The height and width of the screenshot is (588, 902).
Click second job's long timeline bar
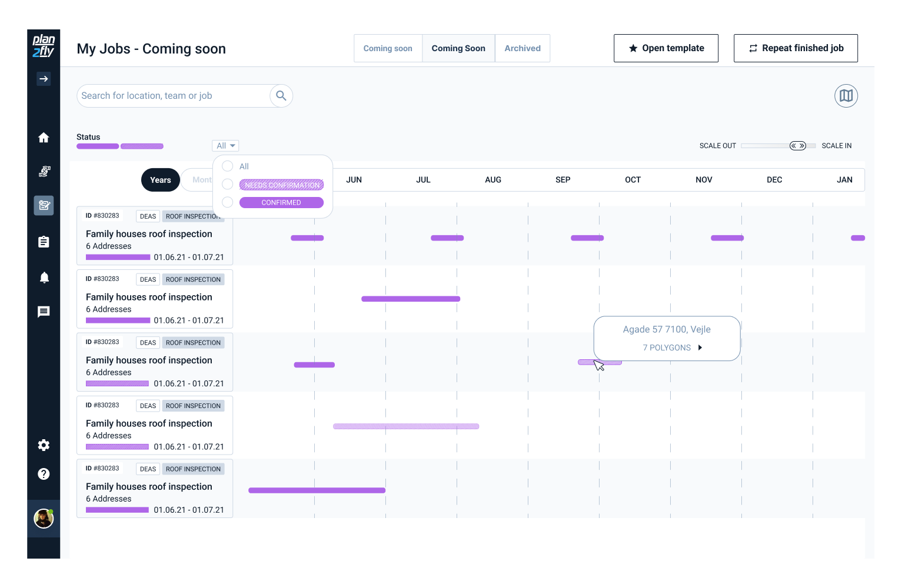pyautogui.click(x=411, y=299)
